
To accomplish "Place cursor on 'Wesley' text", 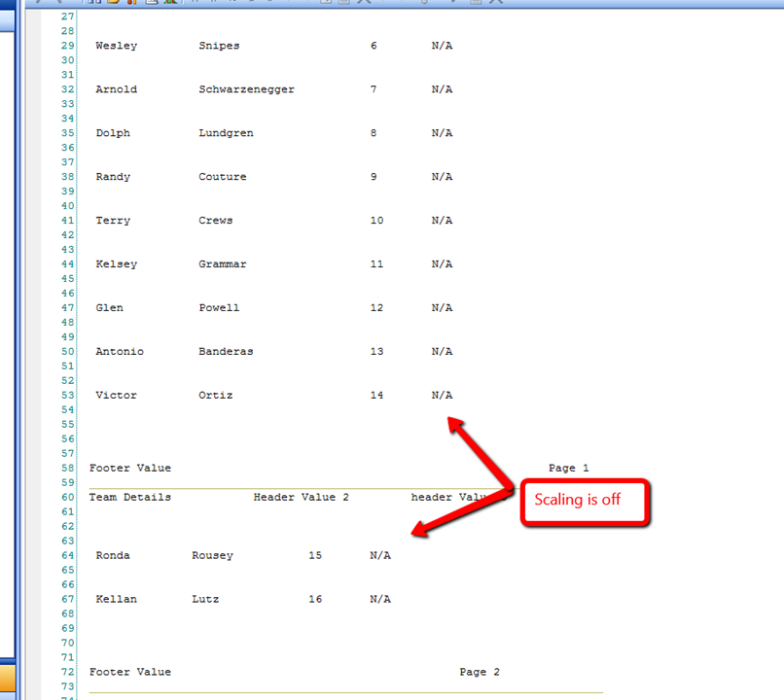I will pos(116,46).
